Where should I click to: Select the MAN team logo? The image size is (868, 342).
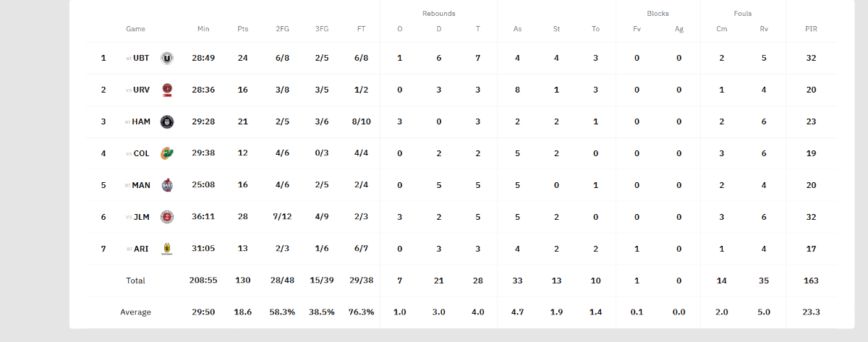click(x=167, y=185)
